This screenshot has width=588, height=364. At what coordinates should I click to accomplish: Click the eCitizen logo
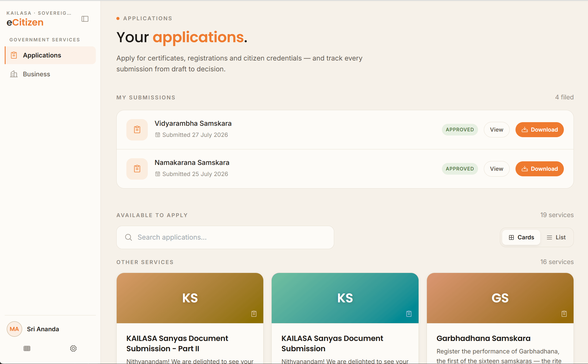(25, 22)
